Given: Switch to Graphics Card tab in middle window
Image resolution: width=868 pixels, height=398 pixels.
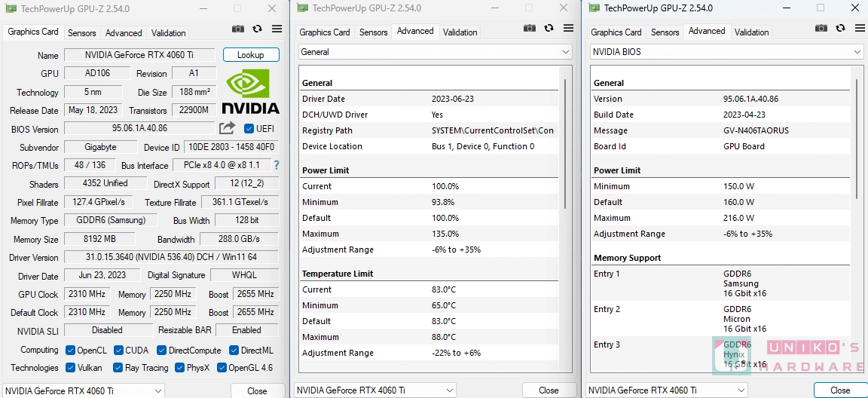Looking at the screenshot, I should pos(325,32).
